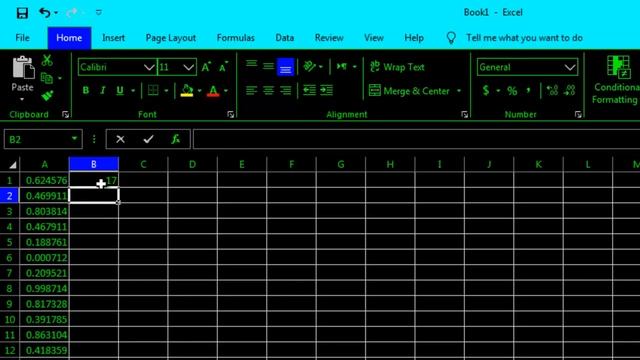Apply Percent Style
The height and width of the screenshot is (360, 640).
click(512, 90)
